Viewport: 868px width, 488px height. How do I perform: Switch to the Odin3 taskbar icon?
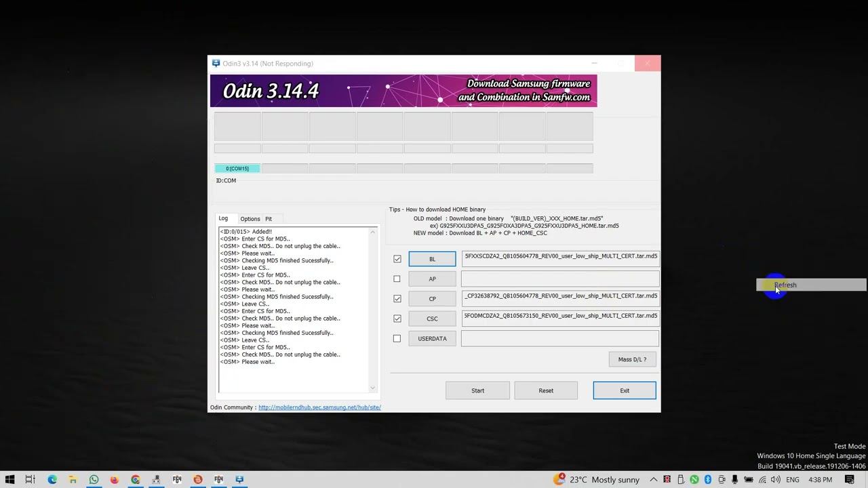point(239,479)
